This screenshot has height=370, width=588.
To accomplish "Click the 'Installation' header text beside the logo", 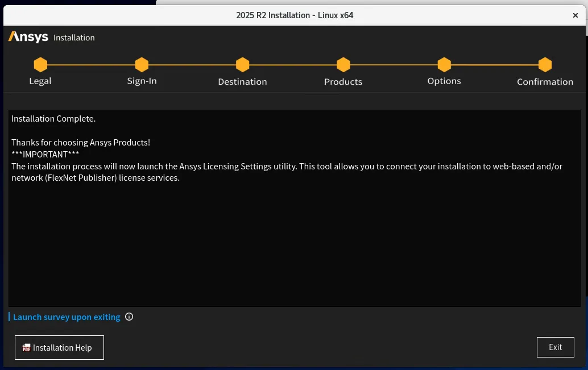I will click(x=74, y=38).
